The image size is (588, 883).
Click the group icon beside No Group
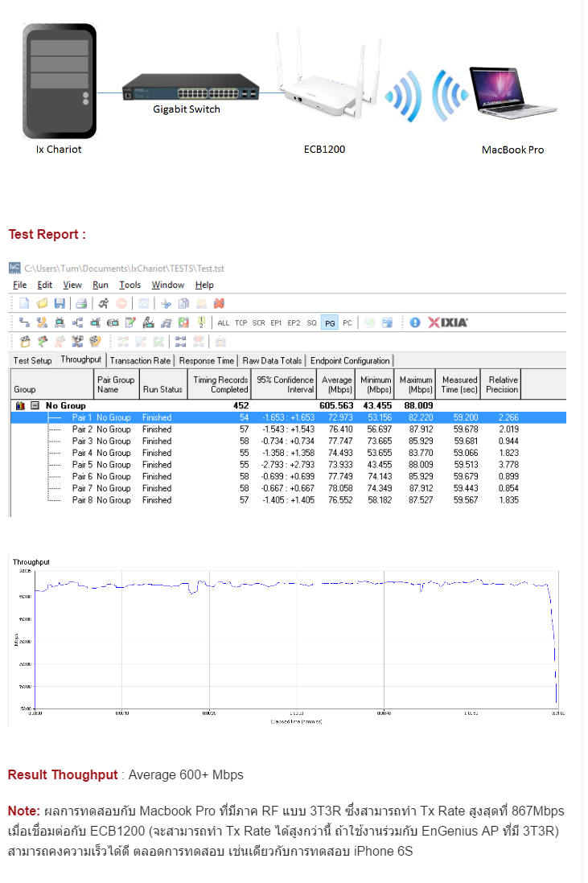(x=20, y=405)
